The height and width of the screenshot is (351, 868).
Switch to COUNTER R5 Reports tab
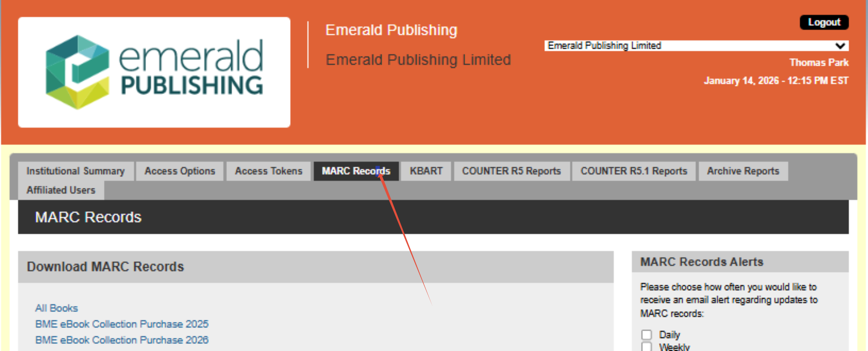(511, 171)
